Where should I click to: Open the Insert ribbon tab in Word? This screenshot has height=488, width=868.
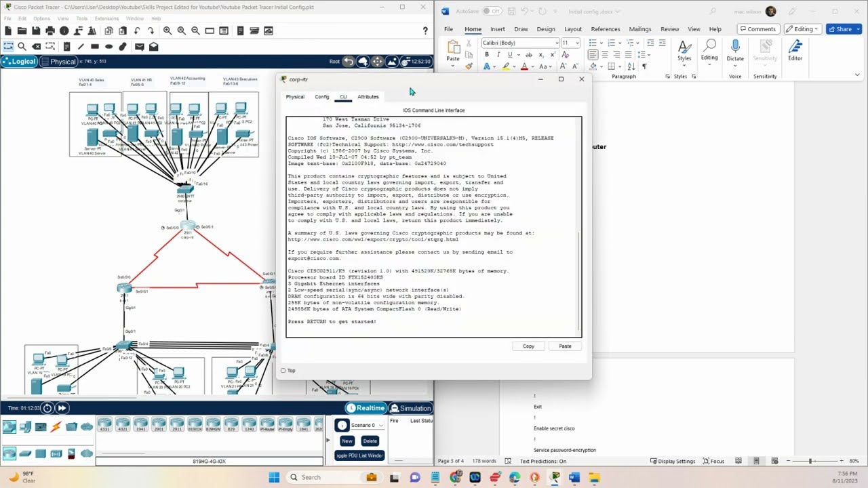pyautogui.click(x=497, y=29)
